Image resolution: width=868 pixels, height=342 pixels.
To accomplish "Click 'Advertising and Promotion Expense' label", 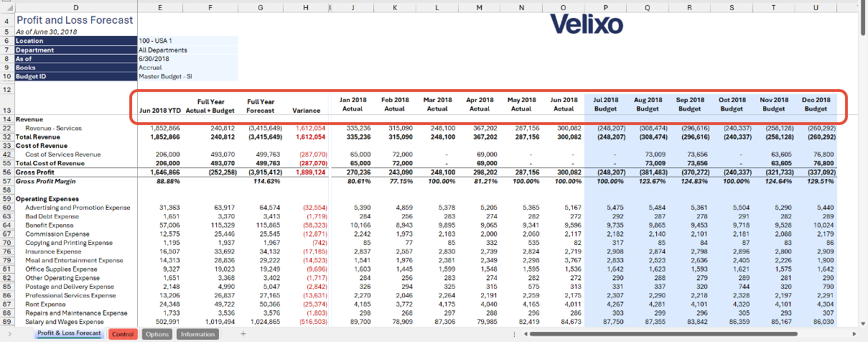I will coord(78,207).
